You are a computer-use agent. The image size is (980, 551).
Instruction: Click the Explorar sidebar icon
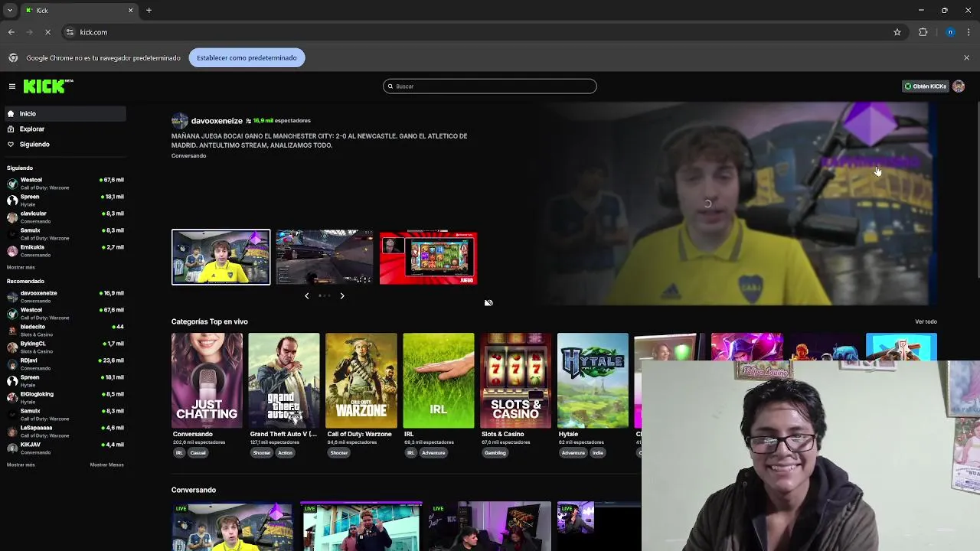(x=11, y=129)
